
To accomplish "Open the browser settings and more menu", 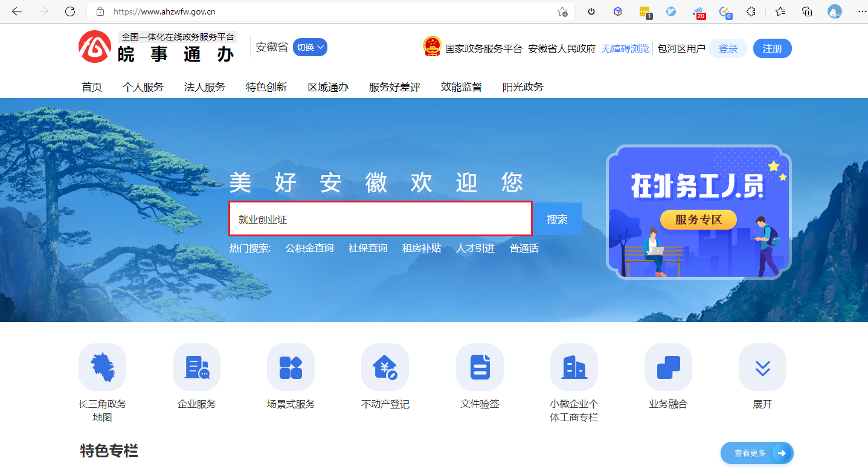I will point(862,11).
